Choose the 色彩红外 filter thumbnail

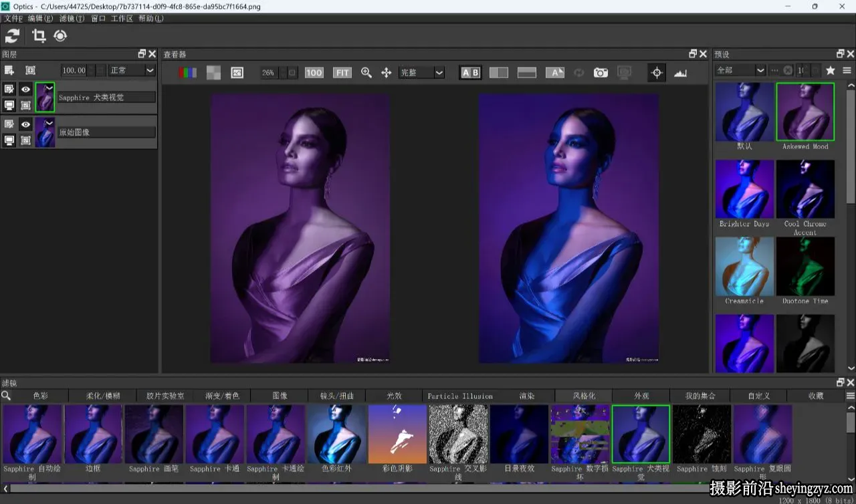336,434
